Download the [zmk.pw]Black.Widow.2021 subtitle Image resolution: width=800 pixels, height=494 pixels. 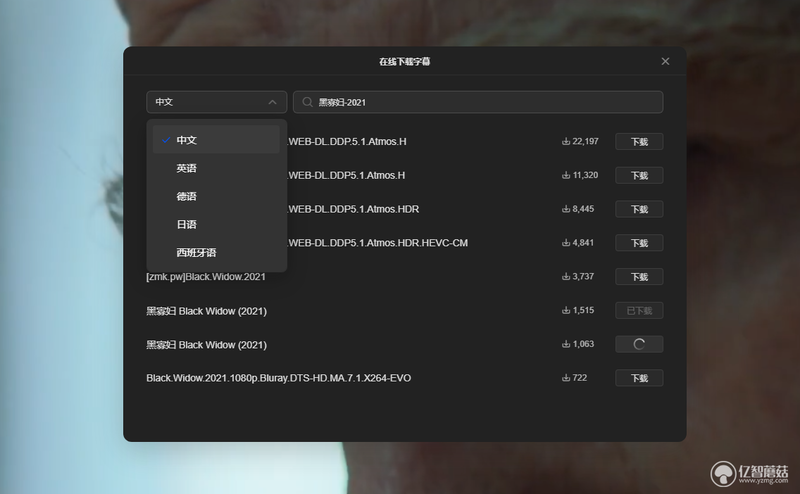pos(639,277)
